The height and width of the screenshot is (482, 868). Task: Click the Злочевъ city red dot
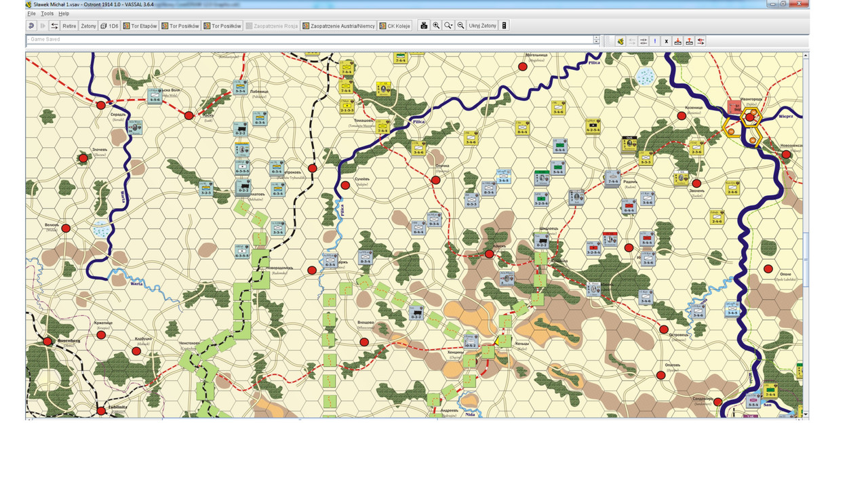click(x=83, y=158)
